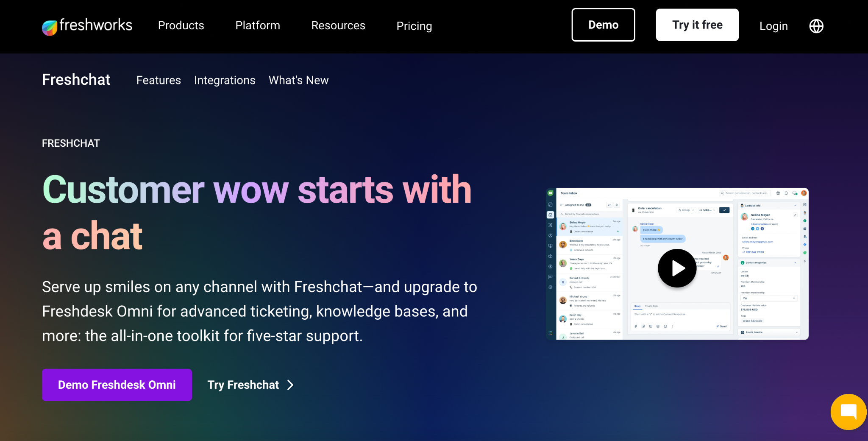This screenshot has height=441, width=868.
Task: Expand the Platform menu
Action: (x=258, y=25)
